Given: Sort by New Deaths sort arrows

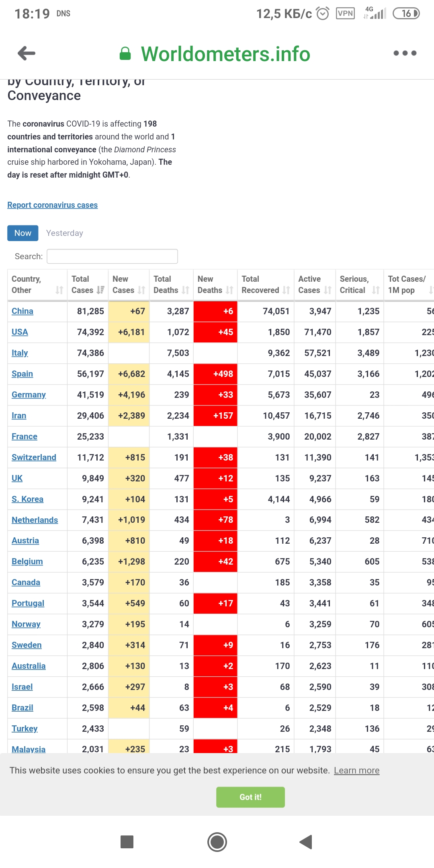Looking at the screenshot, I should [229, 290].
